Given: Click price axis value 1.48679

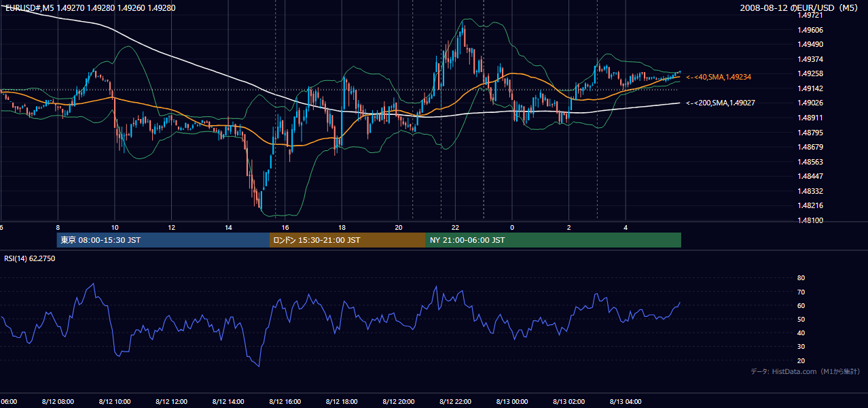Looking at the screenshot, I should pyautogui.click(x=810, y=147).
